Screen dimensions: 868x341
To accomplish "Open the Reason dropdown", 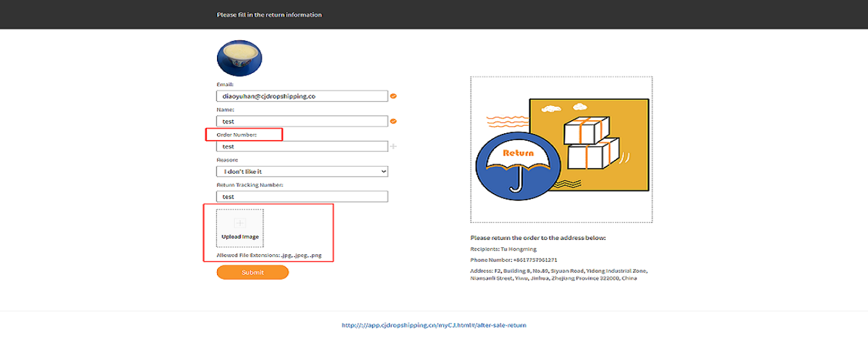I will pos(301,171).
